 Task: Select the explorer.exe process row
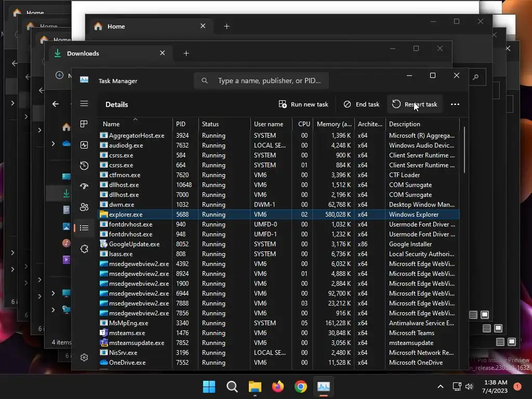pos(279,215)
